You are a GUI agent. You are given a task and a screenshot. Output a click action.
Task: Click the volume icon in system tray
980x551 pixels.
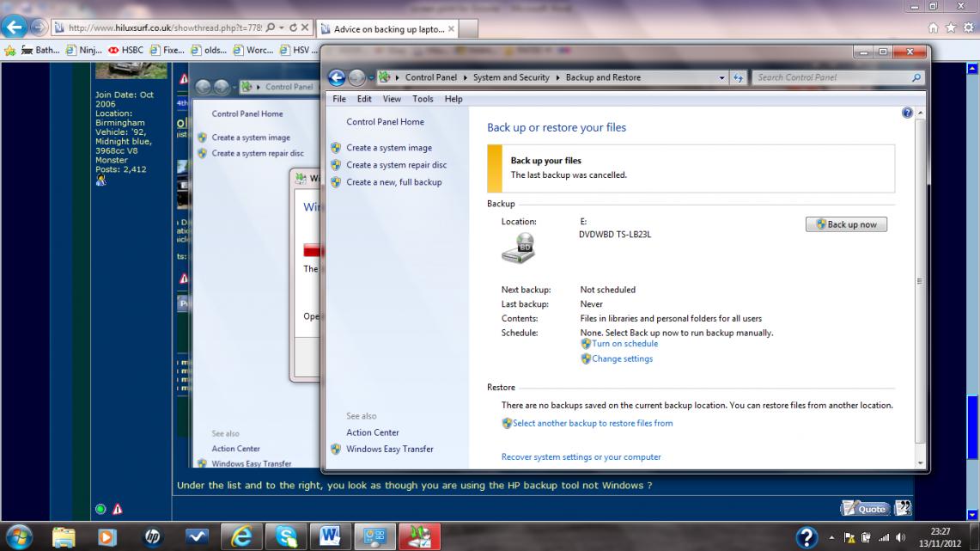(x=901, y=537)
